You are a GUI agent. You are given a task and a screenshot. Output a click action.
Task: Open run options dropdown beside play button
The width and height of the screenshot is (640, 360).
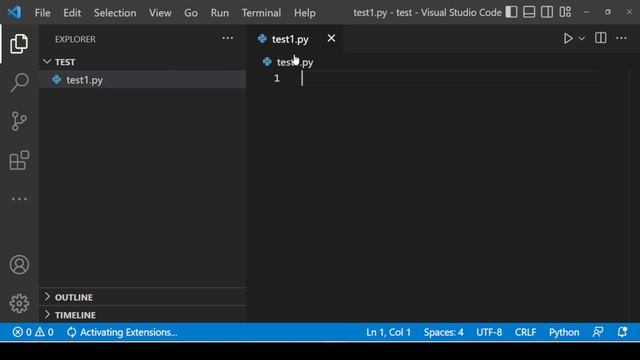[582, 38]
